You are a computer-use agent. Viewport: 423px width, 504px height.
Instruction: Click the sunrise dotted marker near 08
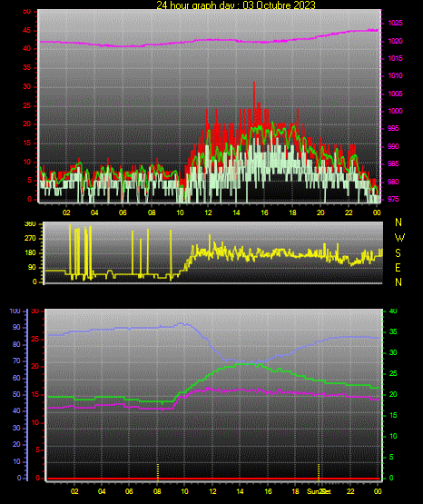(157, 471)
